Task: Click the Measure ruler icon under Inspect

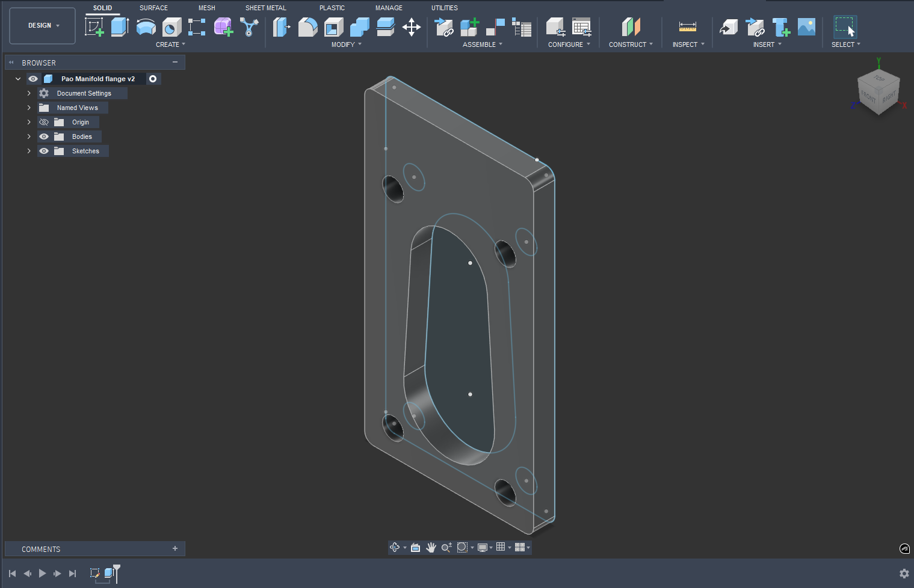Action: point(687,27)
